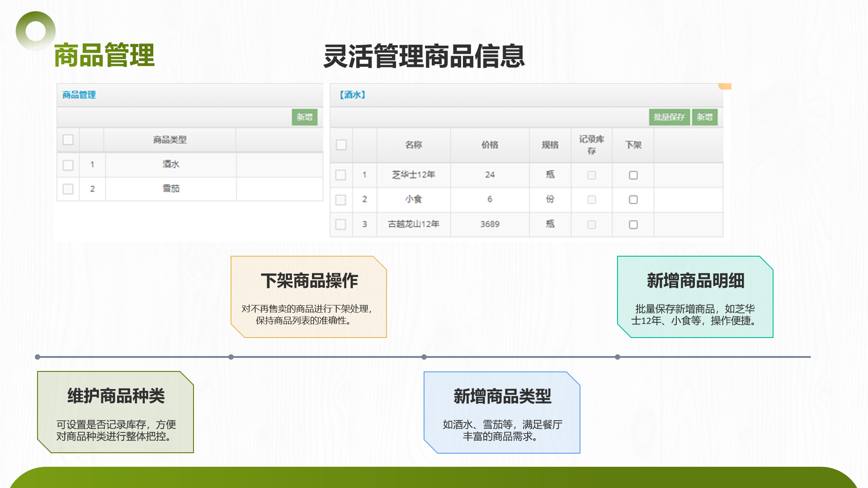Tick 下架 checkbox for 小食

click(633, 200)
